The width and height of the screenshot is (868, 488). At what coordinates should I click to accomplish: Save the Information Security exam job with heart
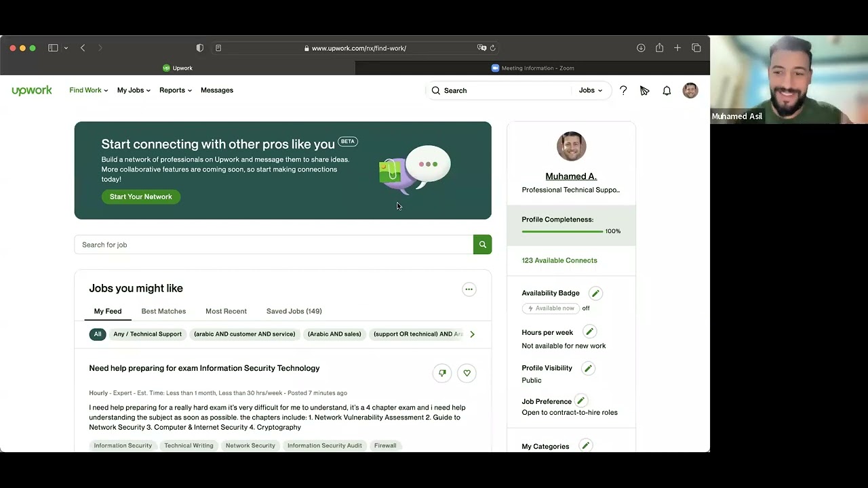point(467,373)
